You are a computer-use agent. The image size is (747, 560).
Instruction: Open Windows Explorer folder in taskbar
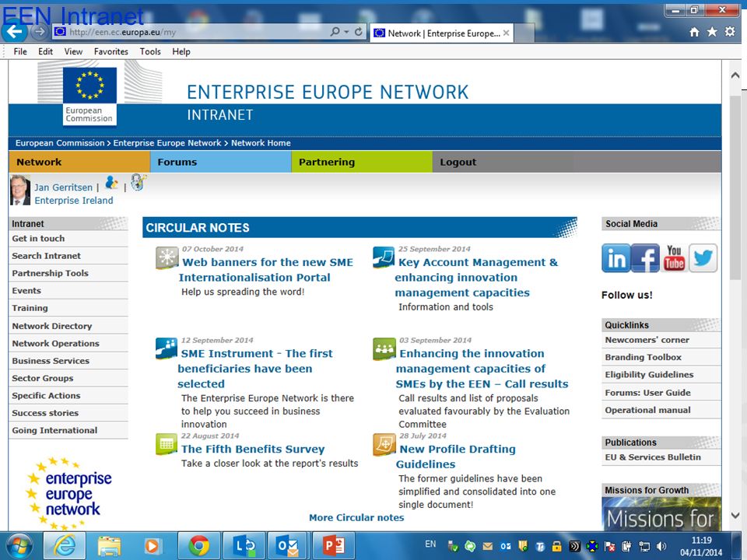(109, 546)
